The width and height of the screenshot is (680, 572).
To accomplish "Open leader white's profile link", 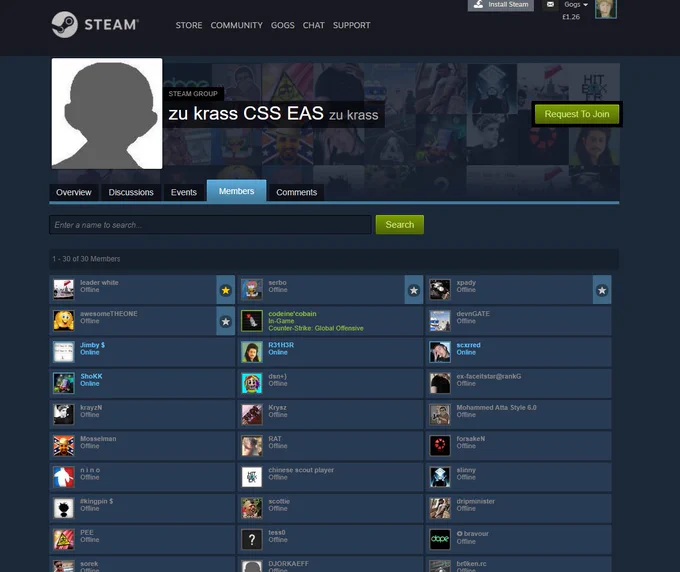I will [x=99, y=282].
